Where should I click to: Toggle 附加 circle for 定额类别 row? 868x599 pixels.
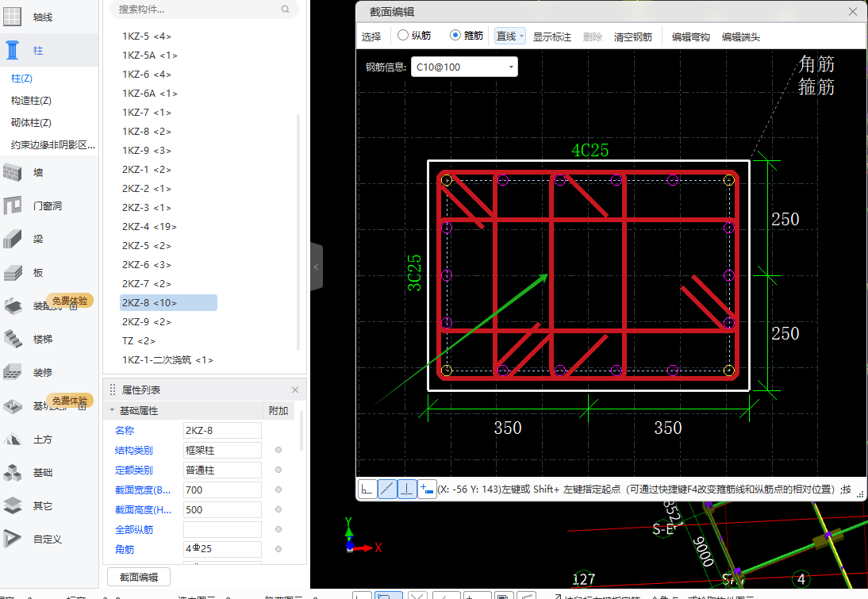tap(278, 470)
